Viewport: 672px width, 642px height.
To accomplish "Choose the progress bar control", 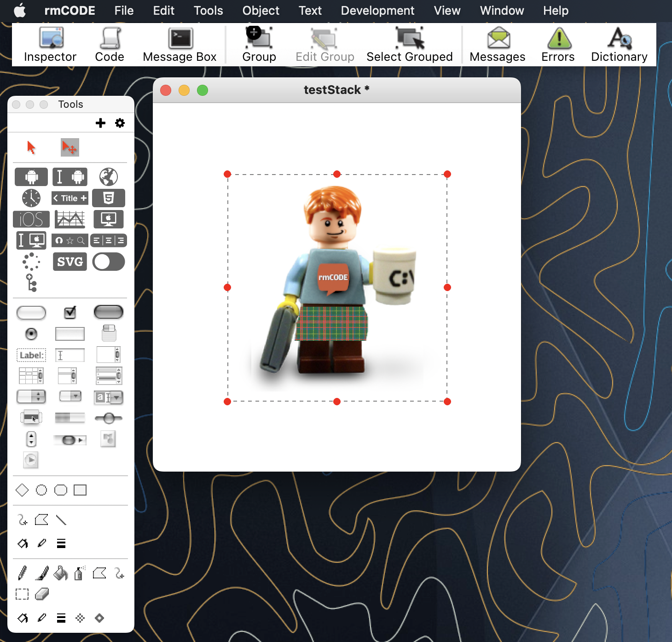I will point(70,418).
